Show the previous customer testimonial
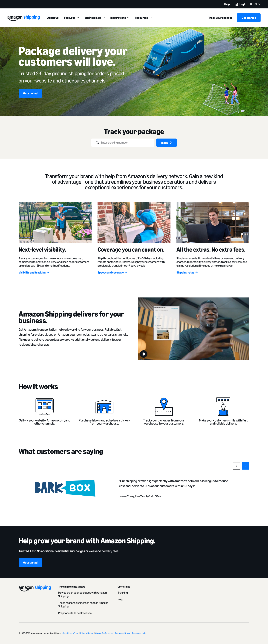This screenshot has height=644, width=268. tap(236, 466)
